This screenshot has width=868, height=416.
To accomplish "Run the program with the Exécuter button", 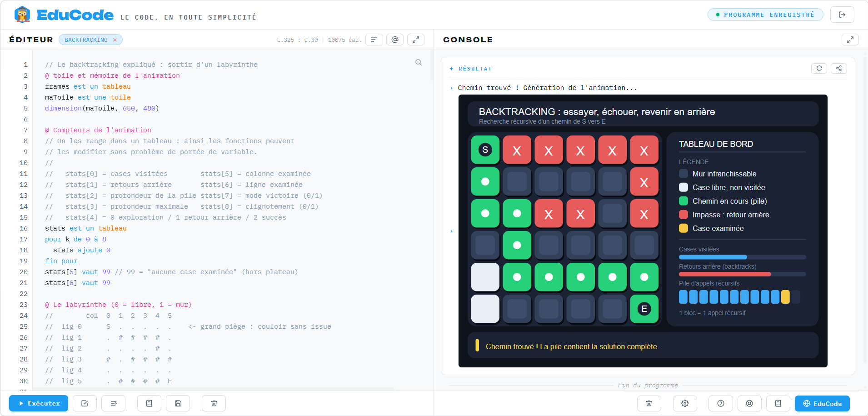I will (39, 403).
